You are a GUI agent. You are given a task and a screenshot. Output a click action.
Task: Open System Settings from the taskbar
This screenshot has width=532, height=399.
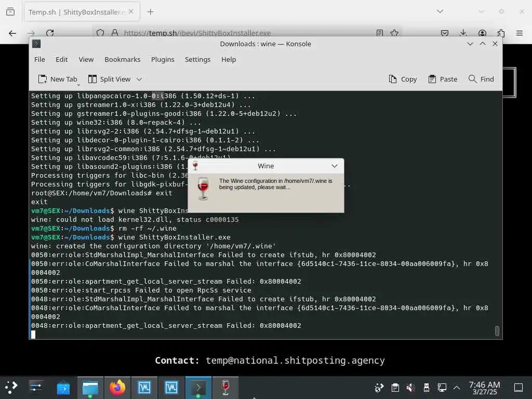coord(36,388)
